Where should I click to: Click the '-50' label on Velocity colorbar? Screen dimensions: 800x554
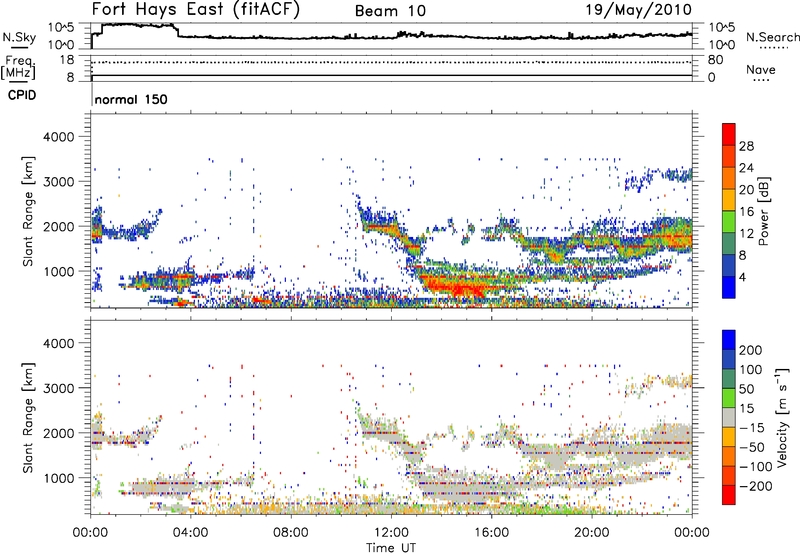(x=752, y=447)
